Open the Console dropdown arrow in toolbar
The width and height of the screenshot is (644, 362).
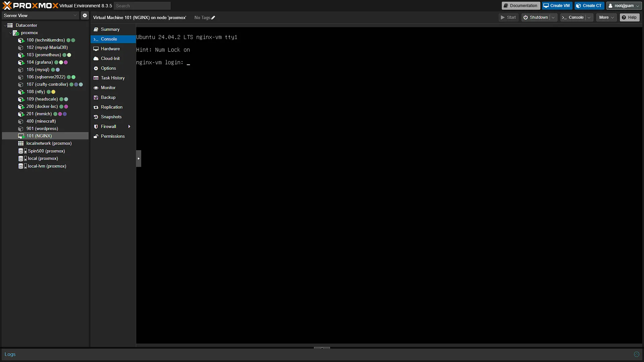(589, 17)
